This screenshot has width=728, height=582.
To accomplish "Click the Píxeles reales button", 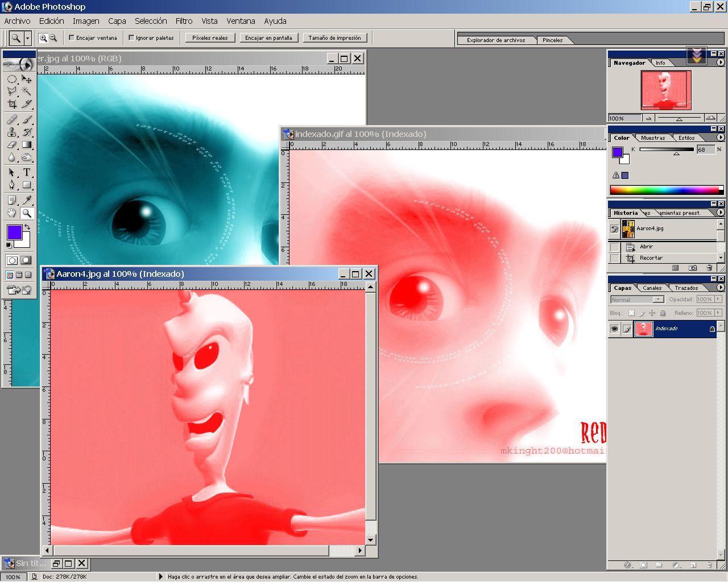I will click(x=210, y=38).
